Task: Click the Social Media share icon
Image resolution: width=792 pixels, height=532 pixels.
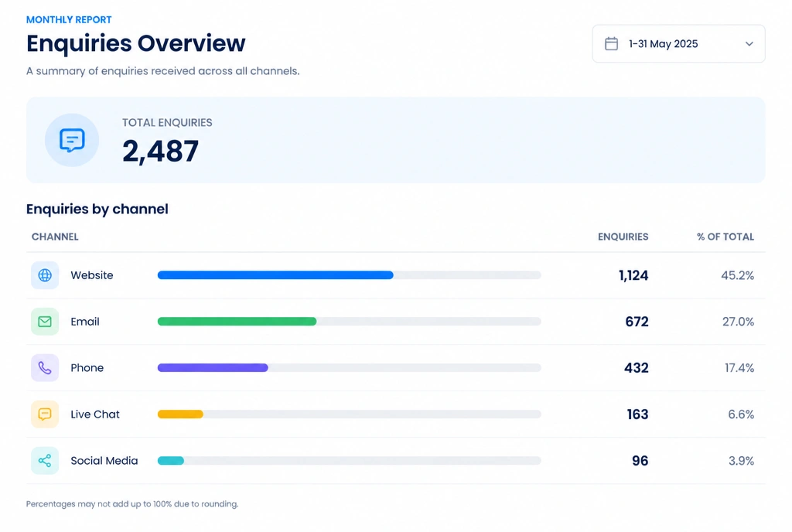Action: click(x=45, y=460)
